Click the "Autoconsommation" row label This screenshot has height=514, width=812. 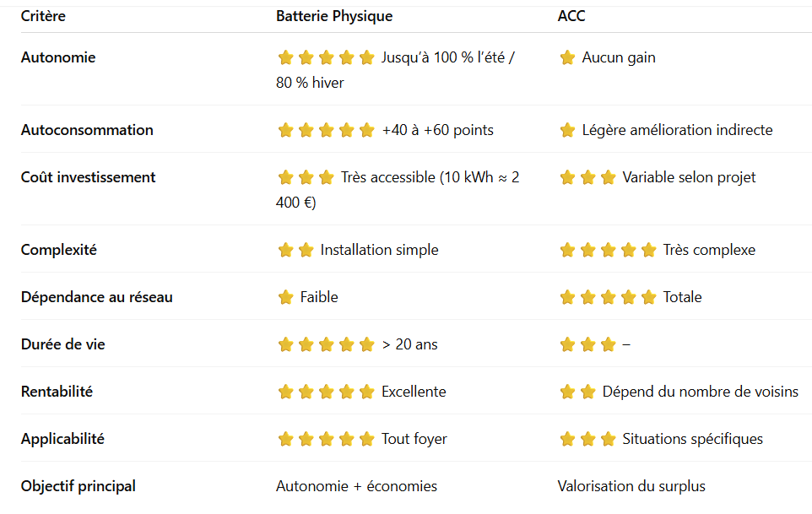[x=87, y=130]
